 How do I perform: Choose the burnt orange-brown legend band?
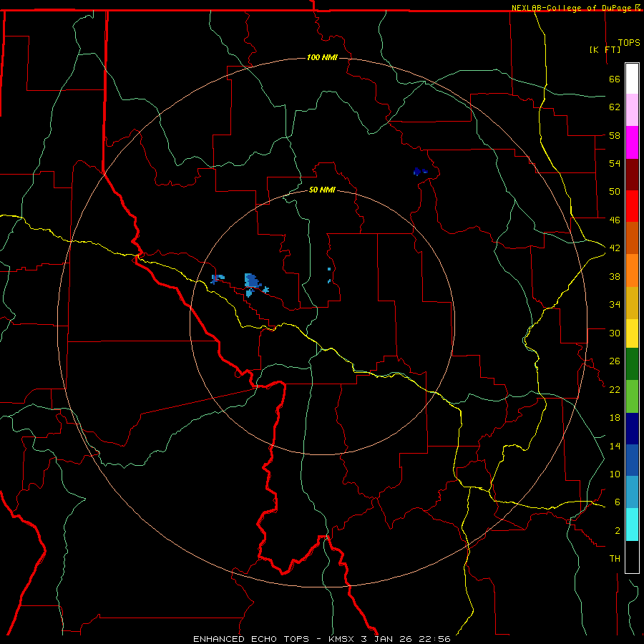[632, 238]
